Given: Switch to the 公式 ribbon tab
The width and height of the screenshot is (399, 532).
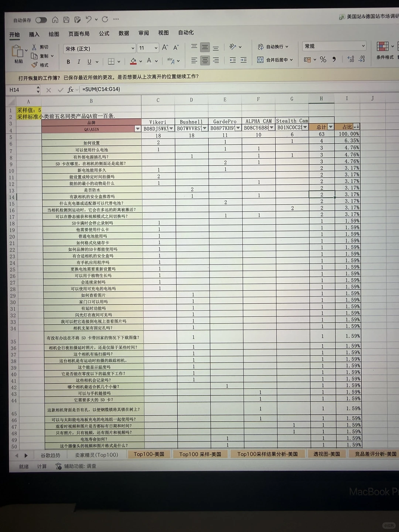Looking at the screenshot, I should tap(104, 33).
